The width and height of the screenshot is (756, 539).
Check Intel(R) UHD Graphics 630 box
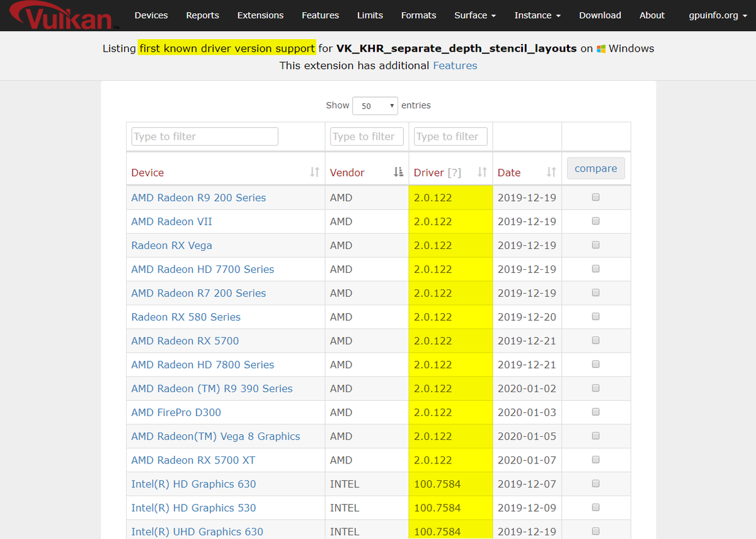596,531
